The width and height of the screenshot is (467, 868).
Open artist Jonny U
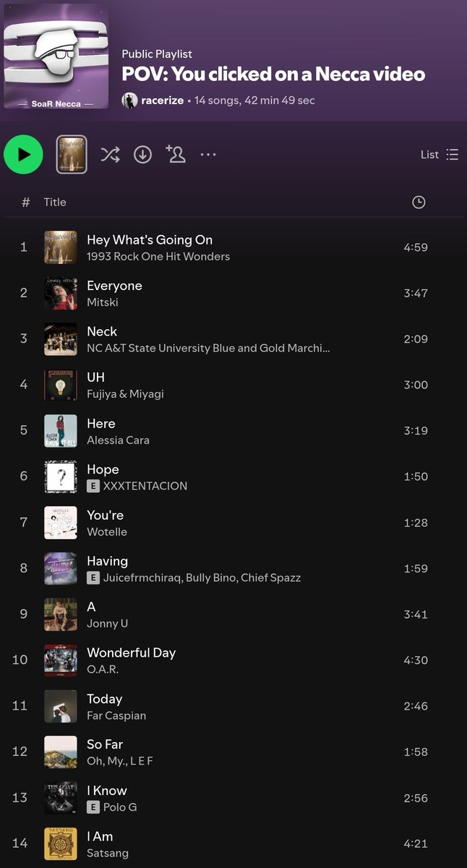coord(107,624)
